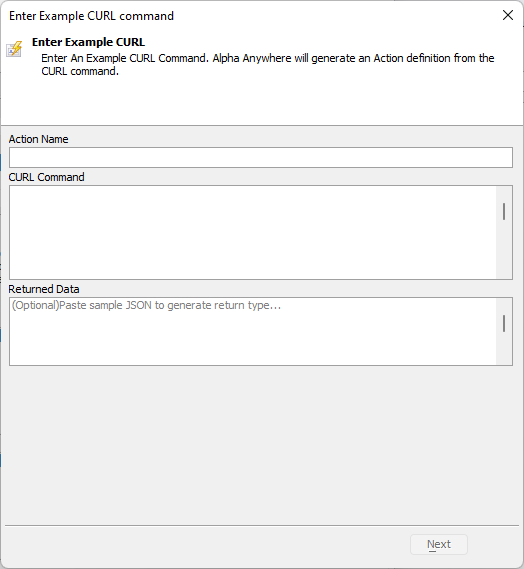Click the bold Enter Example CURL heading
Screen dimensions: 524x569
(89, 42)
